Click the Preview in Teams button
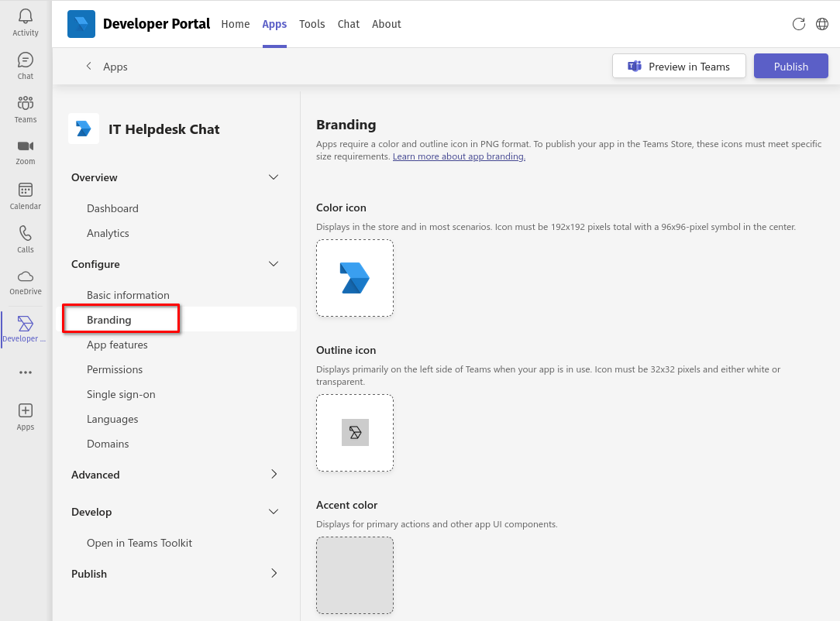This screenshot has width=840, height=621. 679,66
